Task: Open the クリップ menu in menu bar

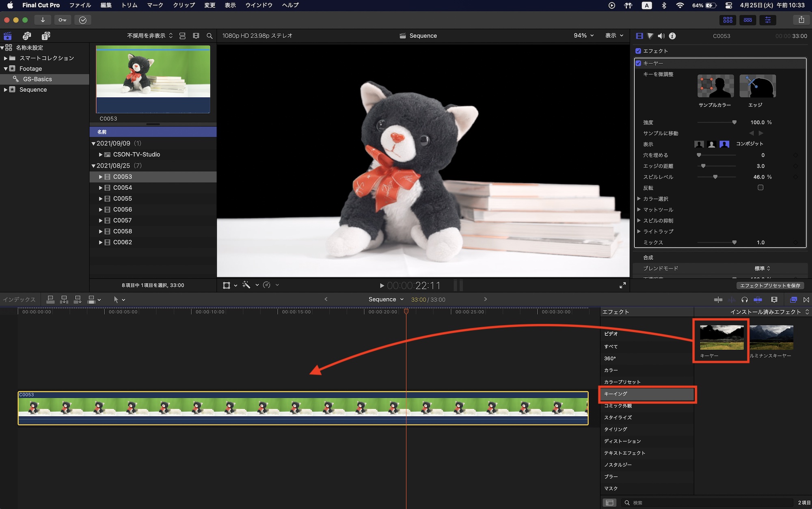Action: point(184,5)
